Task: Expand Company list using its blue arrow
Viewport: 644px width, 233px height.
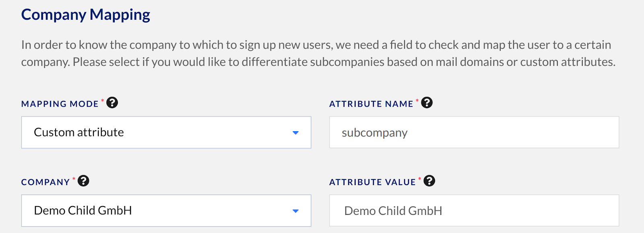Action: pos(295,211)
